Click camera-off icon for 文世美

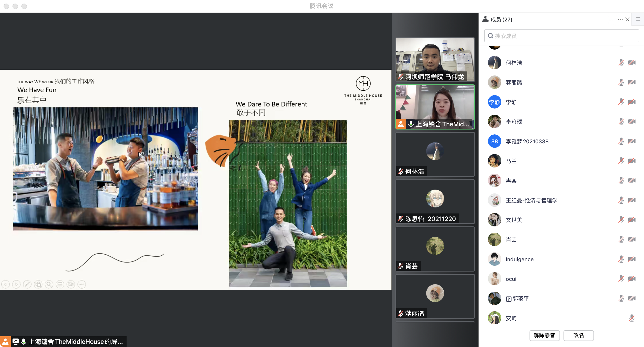pos(632,220)
